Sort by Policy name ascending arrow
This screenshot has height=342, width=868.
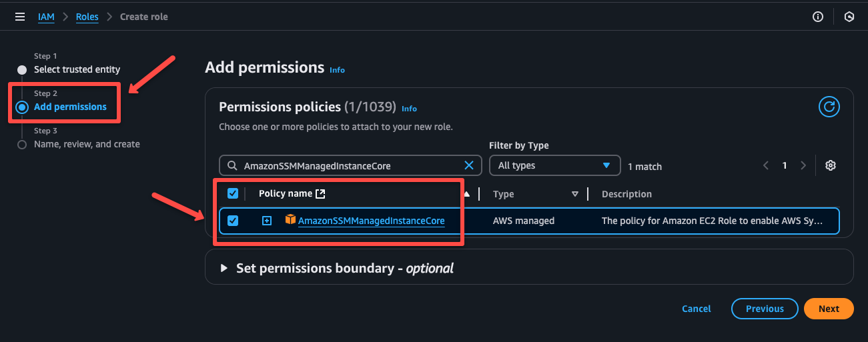(x=466, y=194)
